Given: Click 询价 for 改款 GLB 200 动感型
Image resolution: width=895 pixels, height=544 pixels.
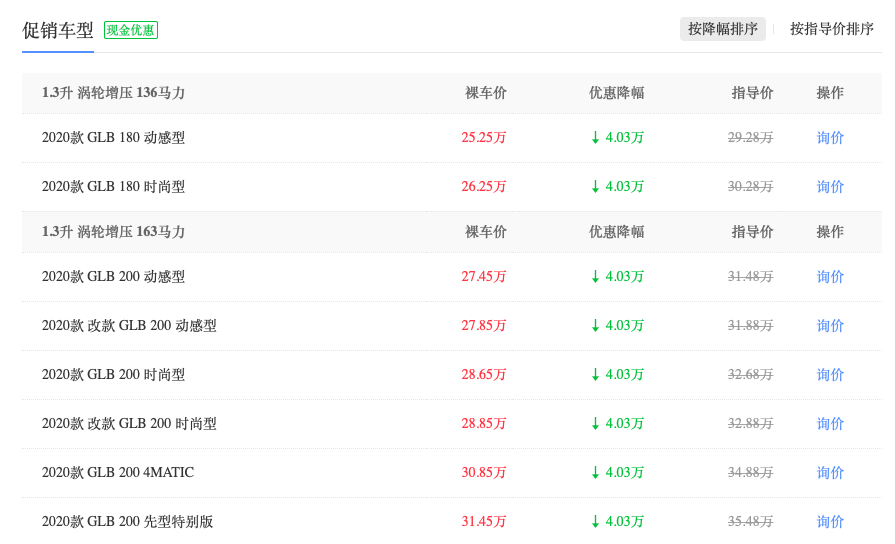Looking at the screenshot, I should (830, 326).
